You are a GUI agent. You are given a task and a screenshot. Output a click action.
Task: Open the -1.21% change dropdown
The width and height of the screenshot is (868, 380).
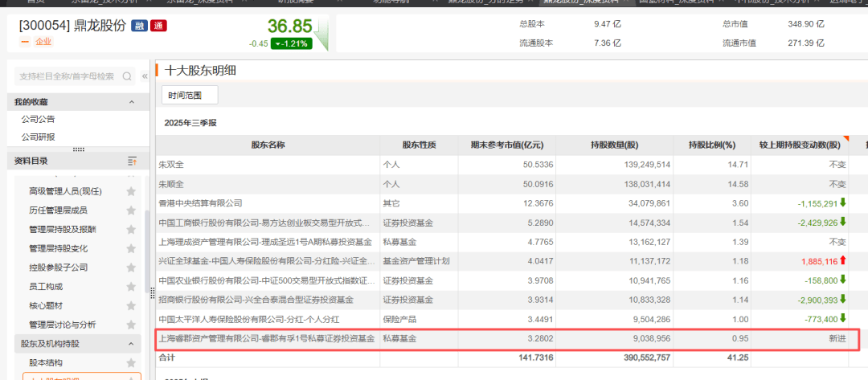291,43
